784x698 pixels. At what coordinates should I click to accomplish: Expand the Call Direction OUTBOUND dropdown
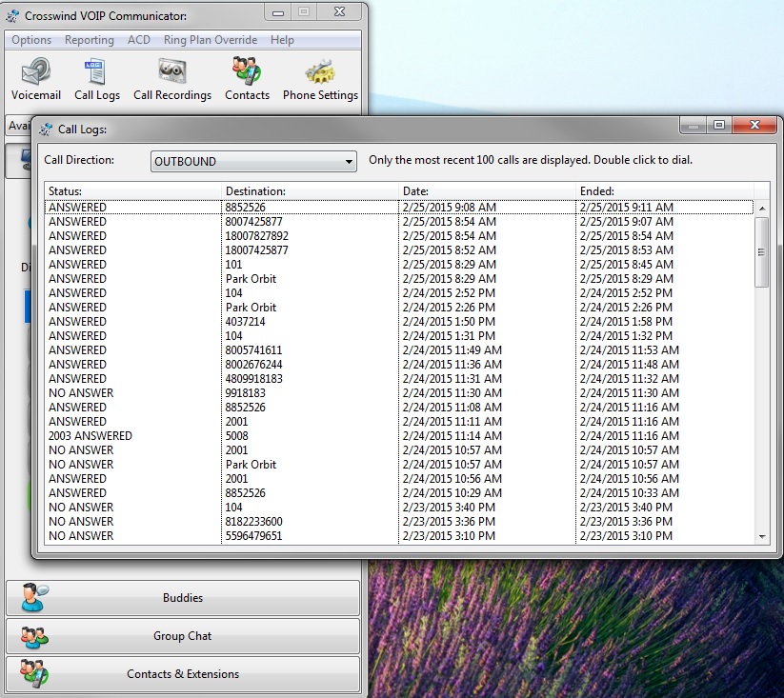[349, 162]
